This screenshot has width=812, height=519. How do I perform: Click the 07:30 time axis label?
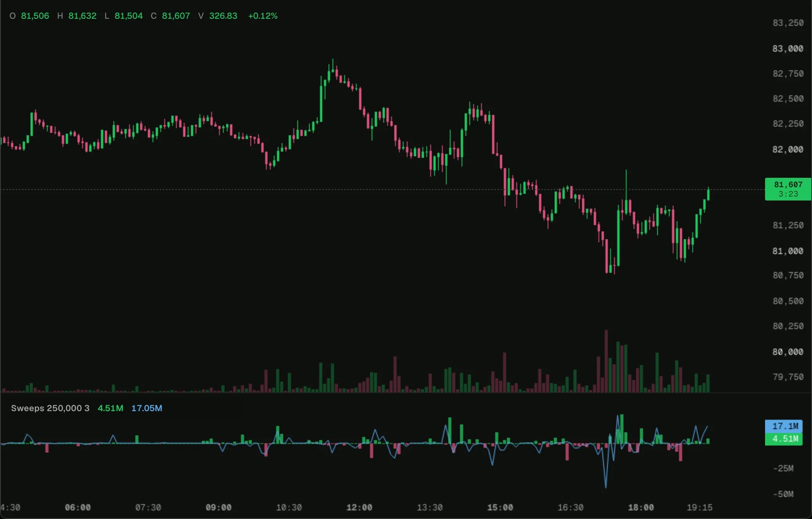[x=148, y=507]
